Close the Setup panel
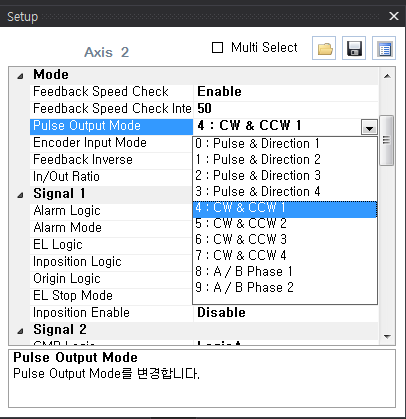Viewport: 406px width, 419px height. click(x=394, y=16)
